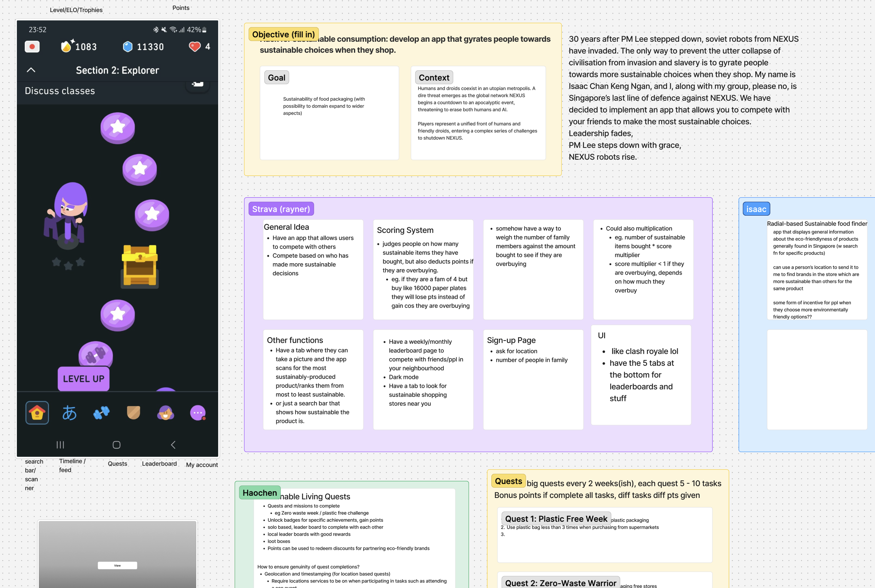Tap Android back arrow in phone navbar
Viewport: 875px width, 588px height.
click(173, 445)
